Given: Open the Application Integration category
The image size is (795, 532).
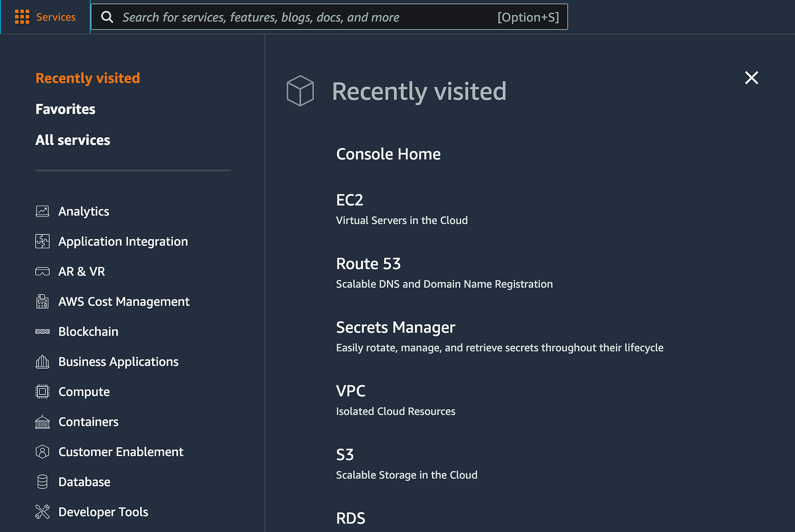Looking at the screenshot, I should coord(123,242).
